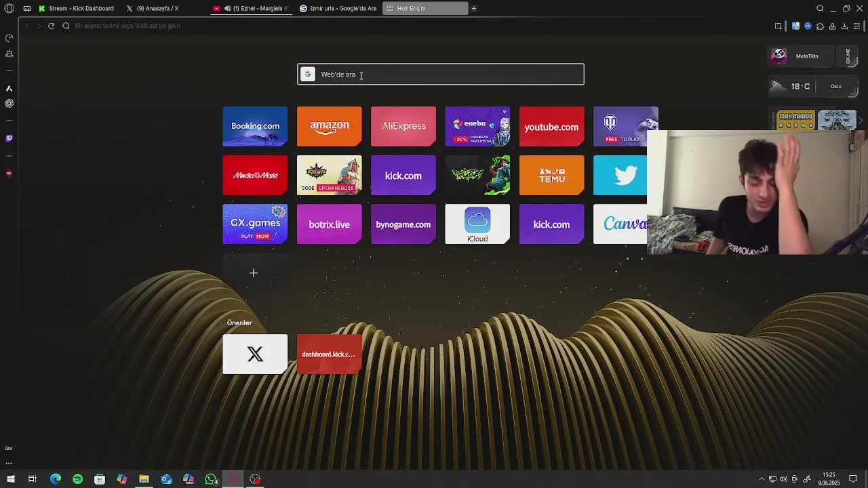
Task: Open File Explorer from the taskbar
Action: (x=144, y=479)
